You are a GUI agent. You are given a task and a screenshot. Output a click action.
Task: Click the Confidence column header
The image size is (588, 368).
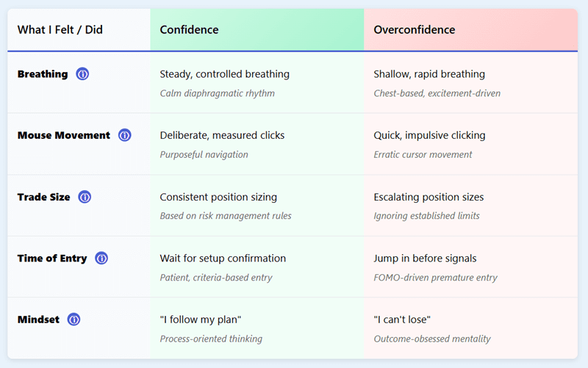(189, 30)
